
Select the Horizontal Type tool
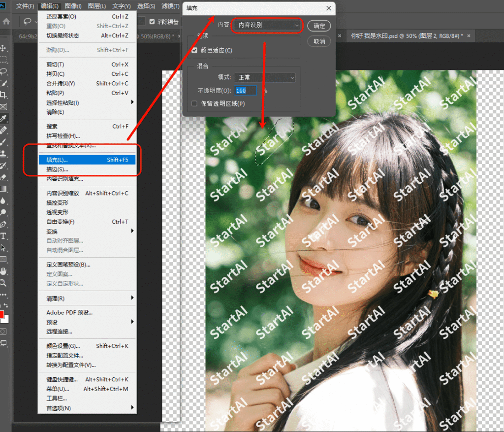pyautogui.click(x=3, y=236)
